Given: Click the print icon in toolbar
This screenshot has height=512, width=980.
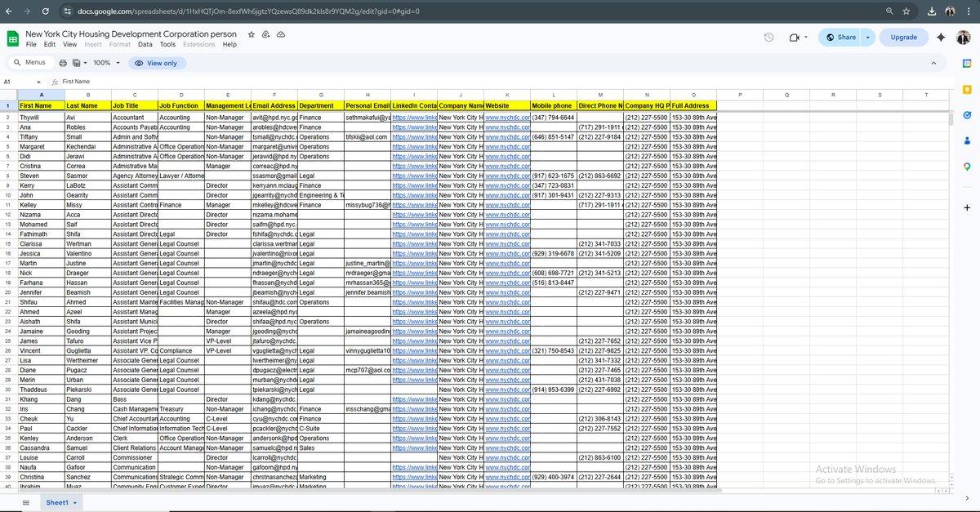Looking at the screenshot, I should pyautogui.click(x=63, y=63).
